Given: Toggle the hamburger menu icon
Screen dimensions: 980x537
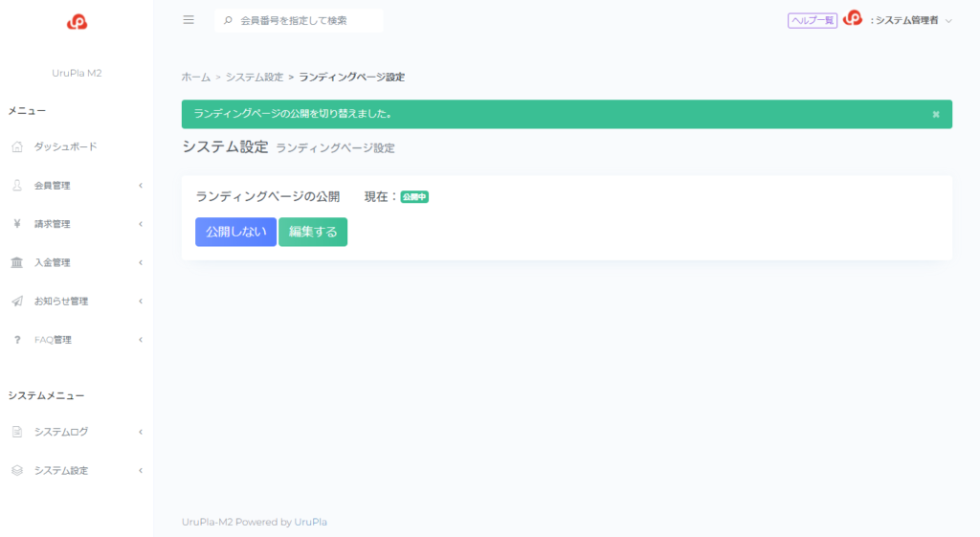Looking at the screenshot, I should (189, 20).
